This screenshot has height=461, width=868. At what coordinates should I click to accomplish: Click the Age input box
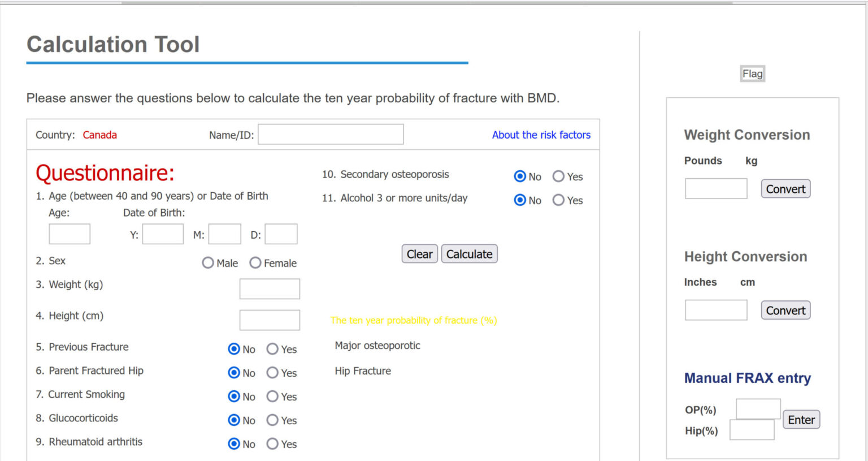(x=69, y=234)
